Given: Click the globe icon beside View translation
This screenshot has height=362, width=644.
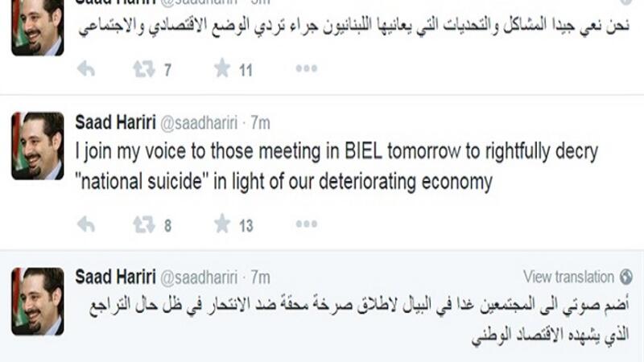Looking at the screenshot, I should pos(626,277).
